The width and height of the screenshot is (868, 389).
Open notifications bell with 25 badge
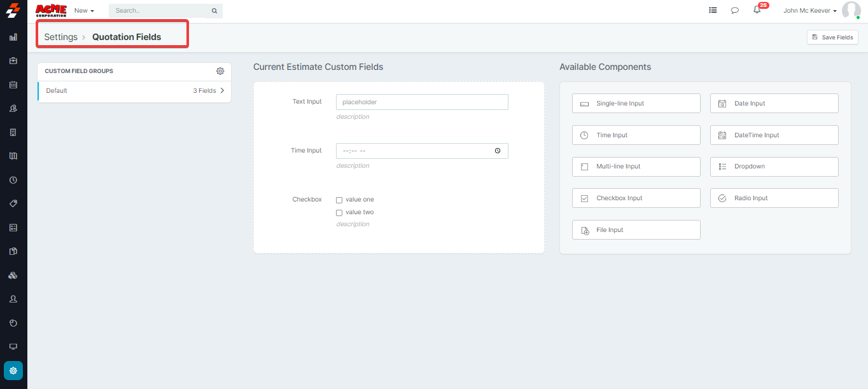tap(757, 10)
